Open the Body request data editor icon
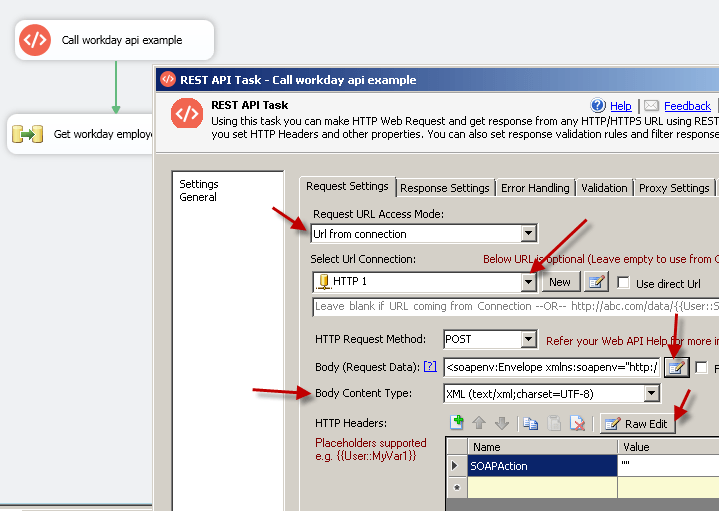Screen dimensions: 719x511 (677, 367)
